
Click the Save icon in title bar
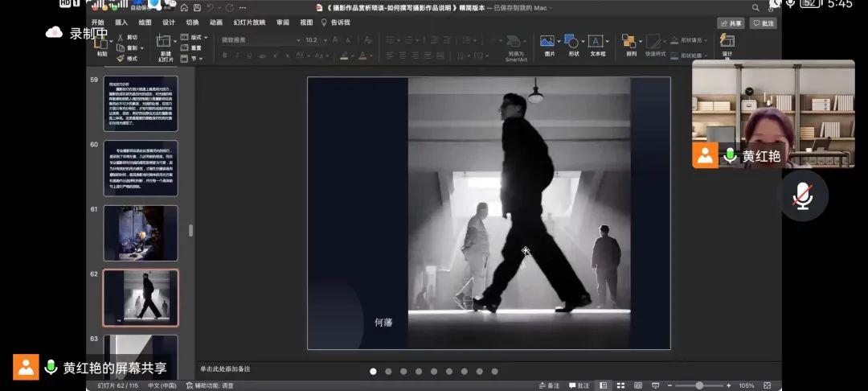point(196,7)
